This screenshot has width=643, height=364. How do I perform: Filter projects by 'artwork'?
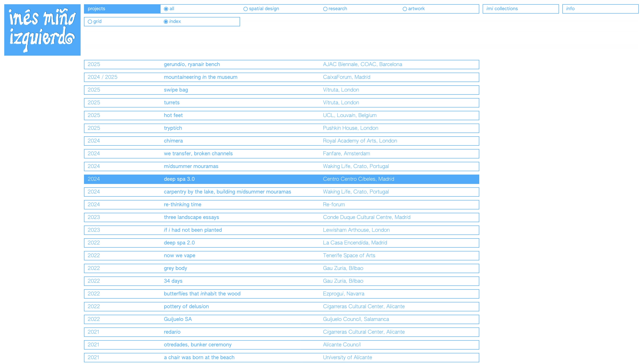coord(405,9)
